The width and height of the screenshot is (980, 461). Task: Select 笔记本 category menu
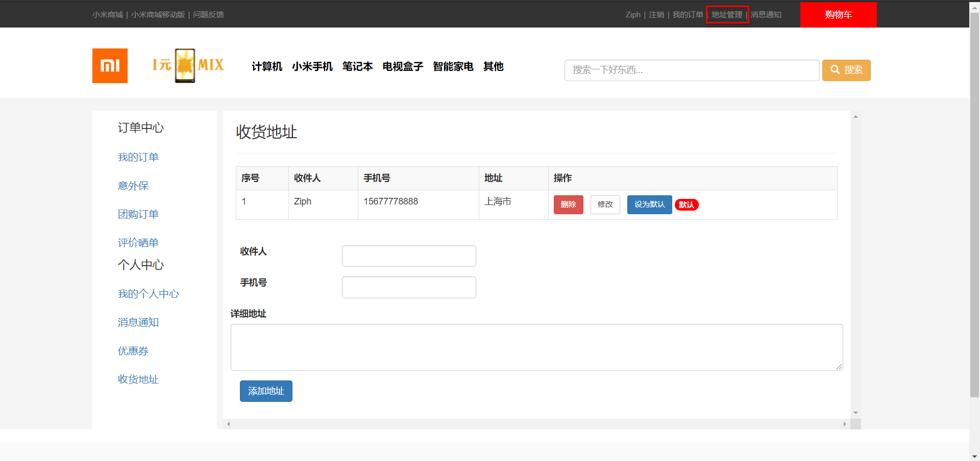[x=357, y=66]
